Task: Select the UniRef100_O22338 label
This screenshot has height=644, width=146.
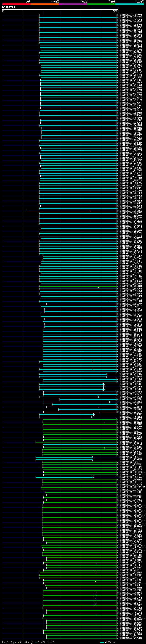Action: click(131, 243)
